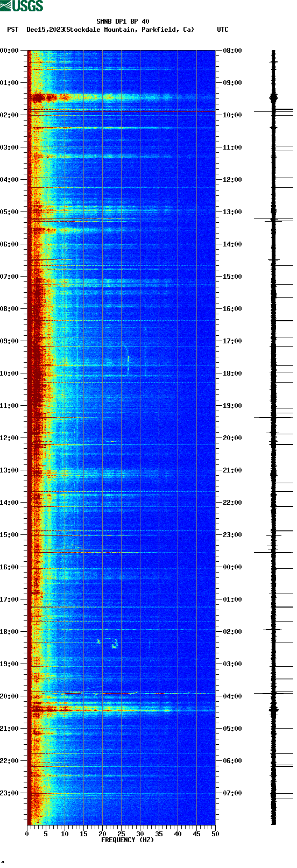Click the '20:00' PST time label
Viewport: 297px width, 868px height.
pyautogui.click(x=9, y=696)
